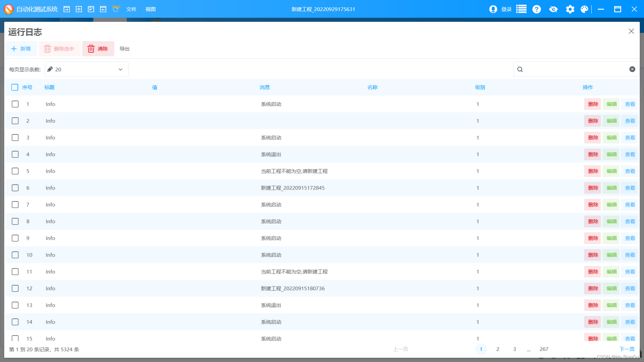Check the select-all header checkbox

(x=15, y=87)
